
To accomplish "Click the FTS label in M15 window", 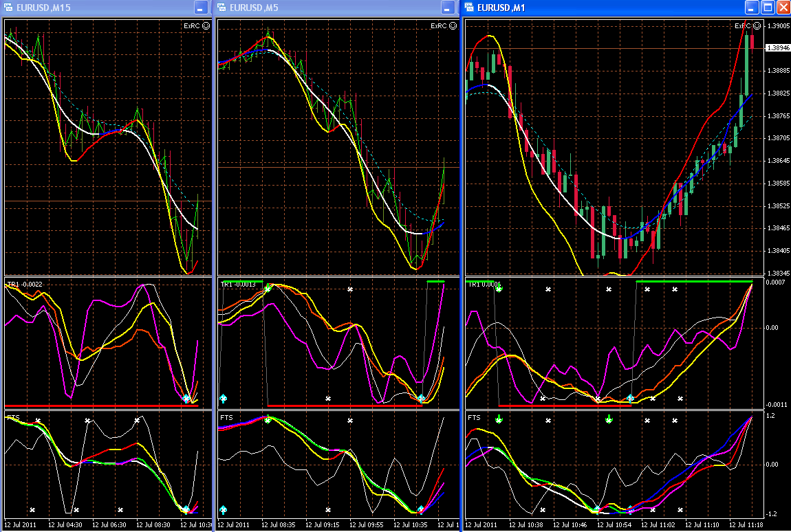I will [14, 417].
